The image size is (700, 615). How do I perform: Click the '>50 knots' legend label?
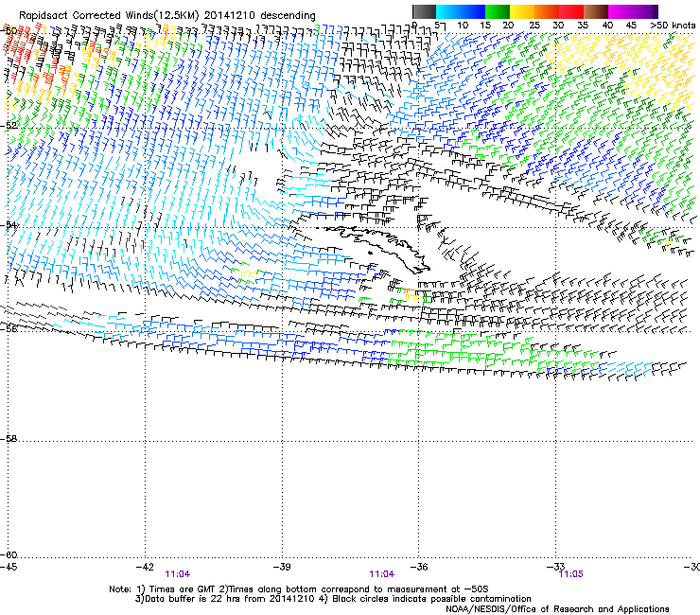[x=673, y=25]
